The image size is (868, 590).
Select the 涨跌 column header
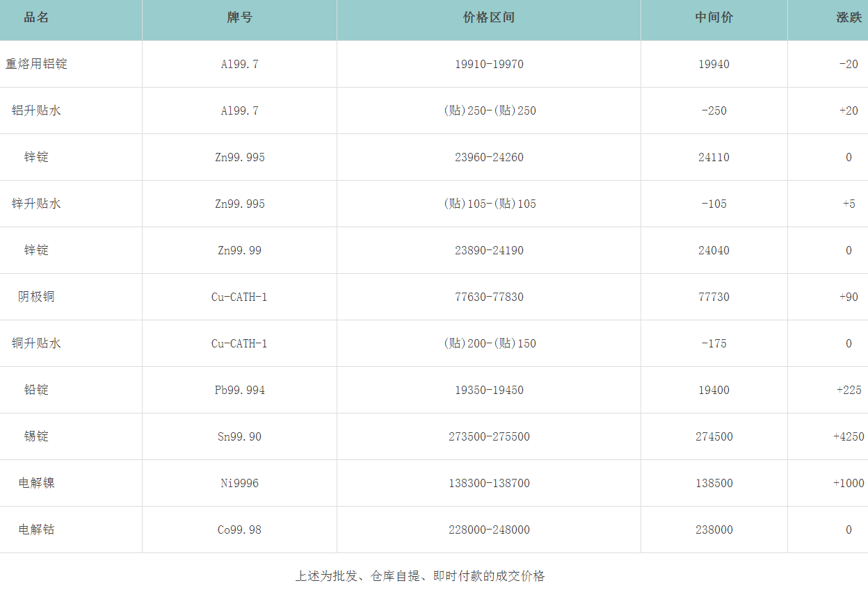tap(848, 18)
